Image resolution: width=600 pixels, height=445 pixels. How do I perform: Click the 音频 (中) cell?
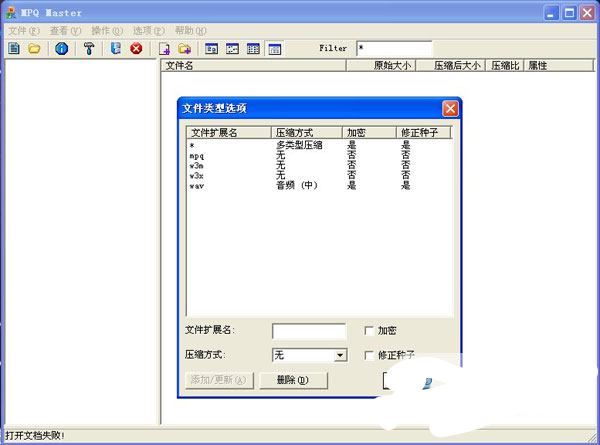297,186
